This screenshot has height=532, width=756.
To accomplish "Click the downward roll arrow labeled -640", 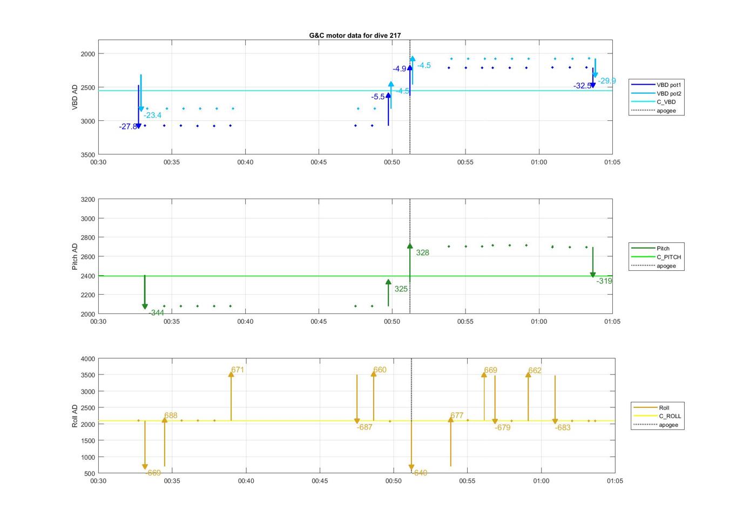I will coord(411,445).
